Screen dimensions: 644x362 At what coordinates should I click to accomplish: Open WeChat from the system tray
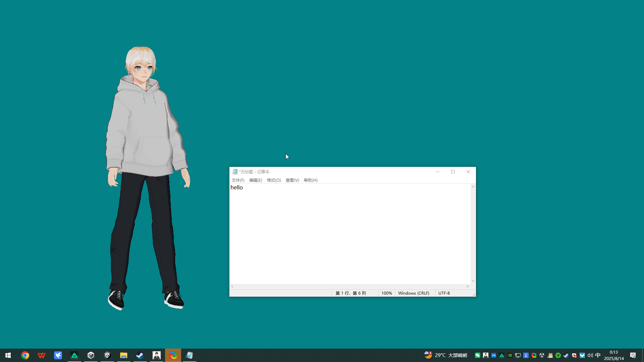click(477, 355)
